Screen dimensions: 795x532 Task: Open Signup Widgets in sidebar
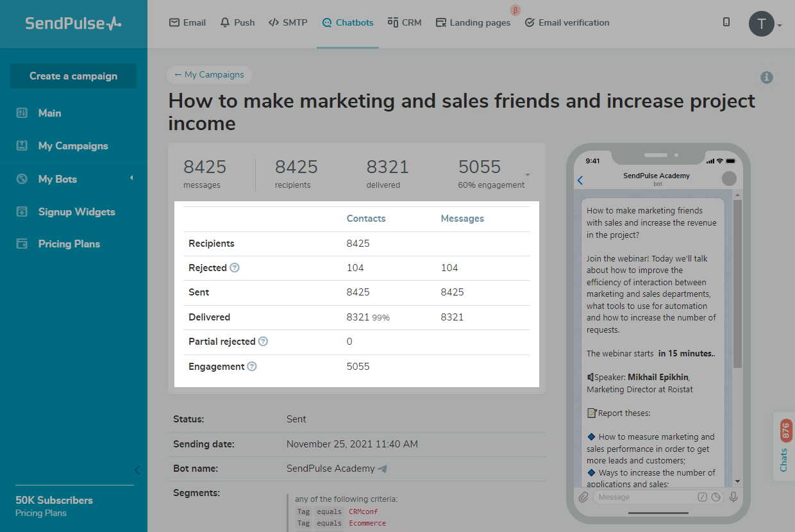pyautogui.click(x=76, y=212)
